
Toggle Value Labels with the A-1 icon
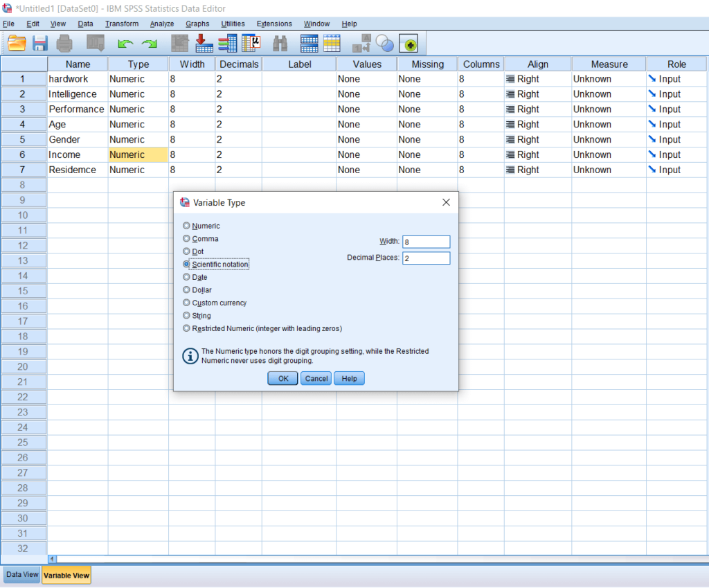pyautogui.click(x=360, y=43)
